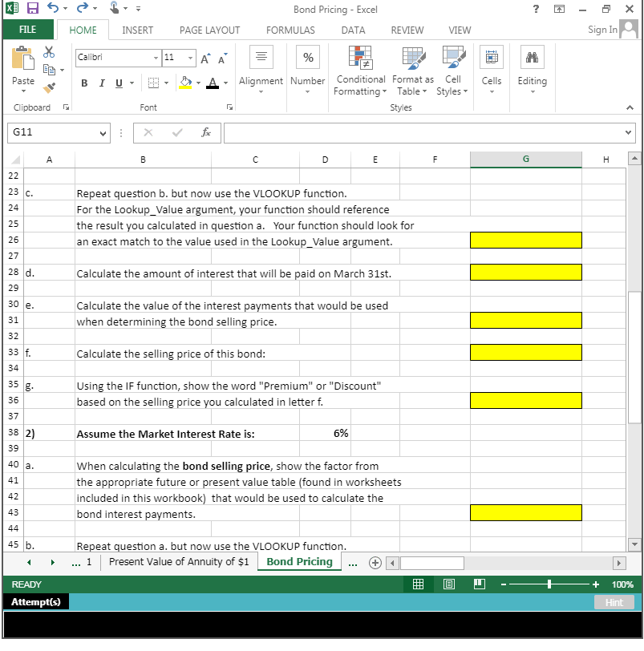The height and width of the screenshot is (651, 644).
Task: Open underline style dropdown arrow
Action: pos(132,83)
